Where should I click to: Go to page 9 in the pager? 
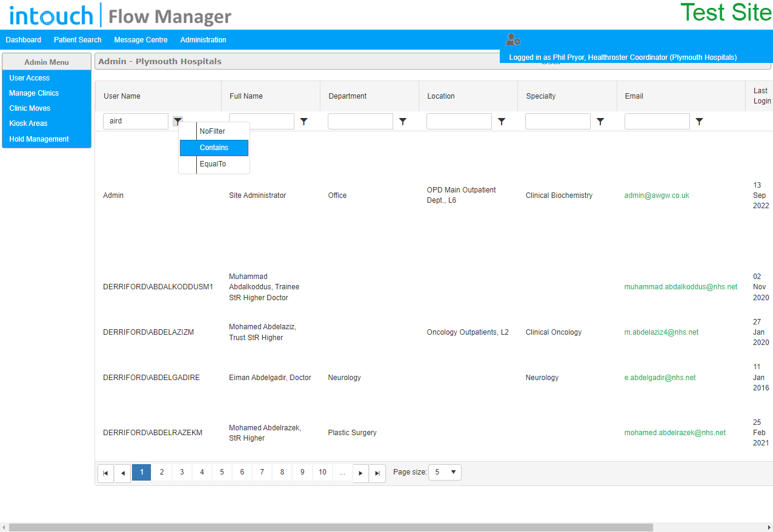tap(302, 472)
